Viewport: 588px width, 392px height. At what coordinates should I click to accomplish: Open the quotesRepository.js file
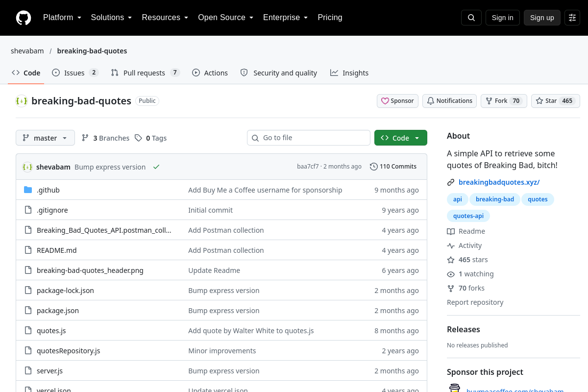[69, 351]
